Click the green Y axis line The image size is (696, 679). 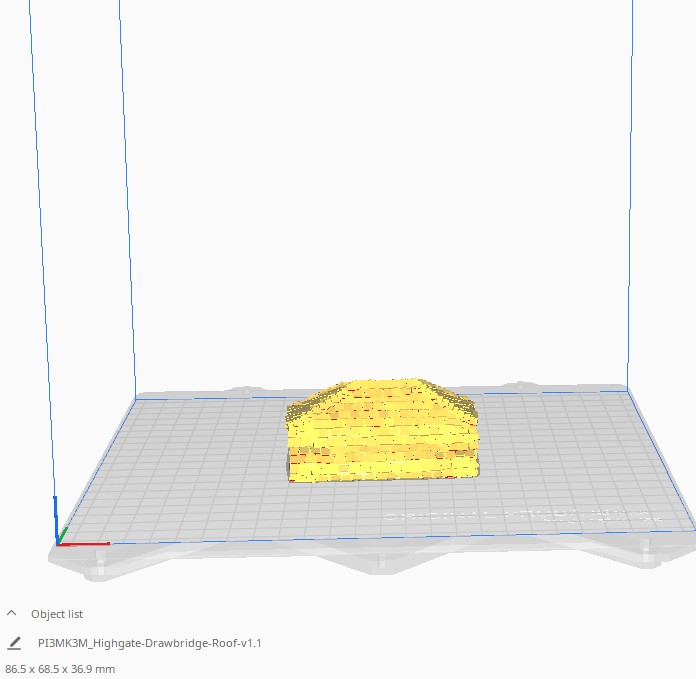pos(63,535)
